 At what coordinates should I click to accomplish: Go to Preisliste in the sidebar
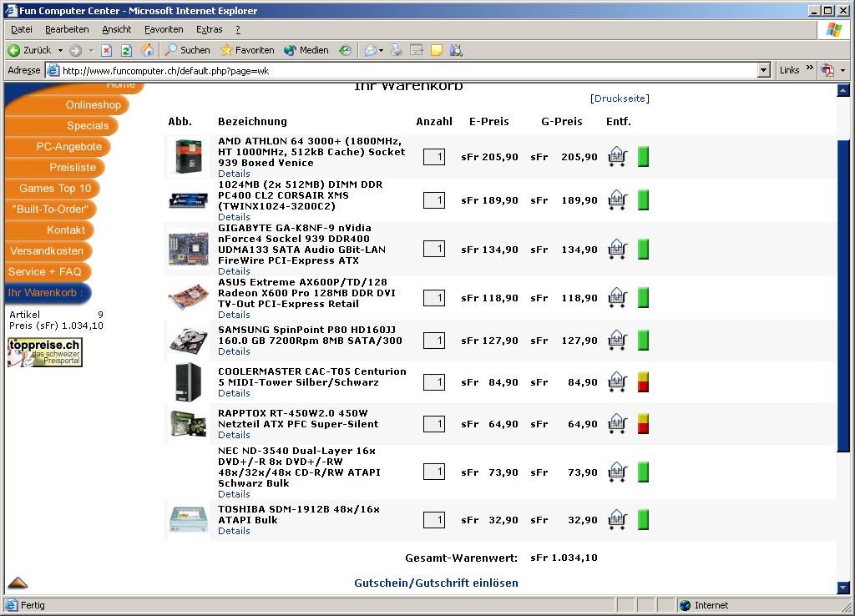(x=72, y=168)
